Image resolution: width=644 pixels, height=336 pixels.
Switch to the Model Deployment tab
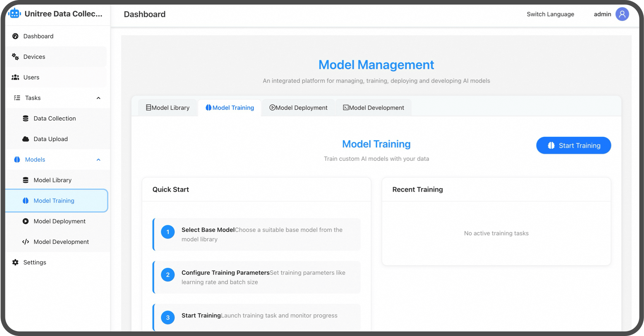click(x=298, y=108)
